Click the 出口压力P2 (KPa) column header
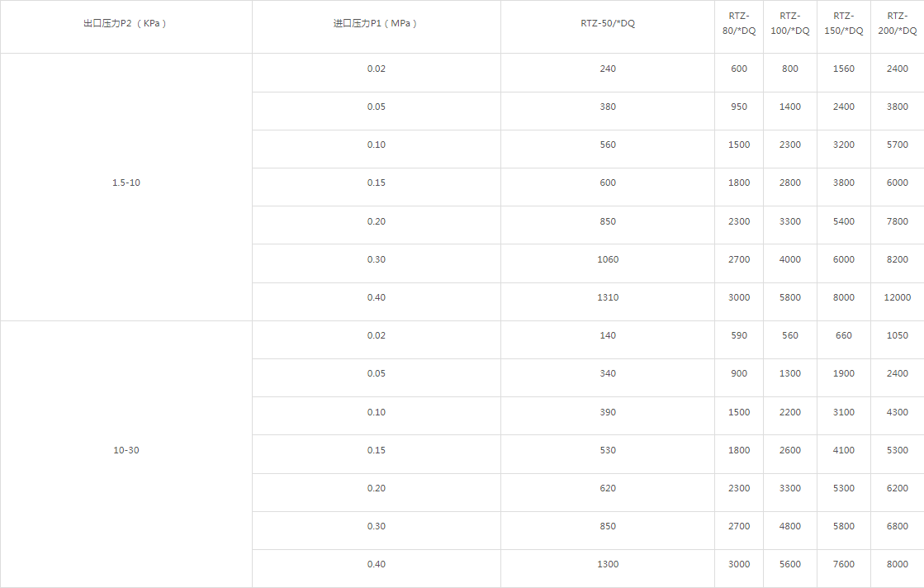This screenshot has width=924, height=588. pyautogui.click(x=126, y=23)
